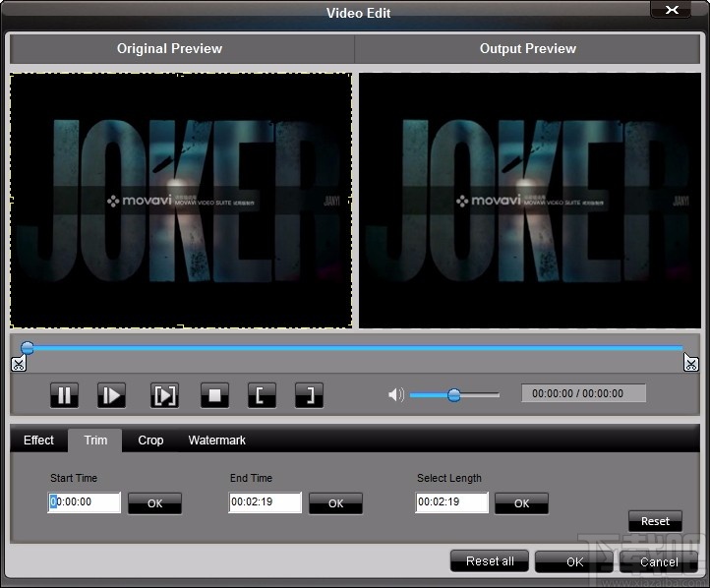Adjust the volume slider knob
Image resolution: width=710 pixels, height=588 pixels.
pos(453,395)
